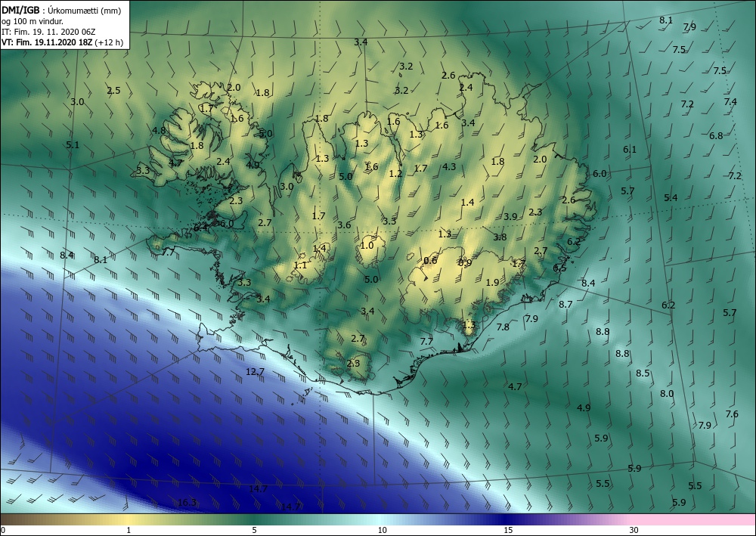Click the '3.9' value on the map
Screen dimensions: 756x536
[x=510, y=216]
